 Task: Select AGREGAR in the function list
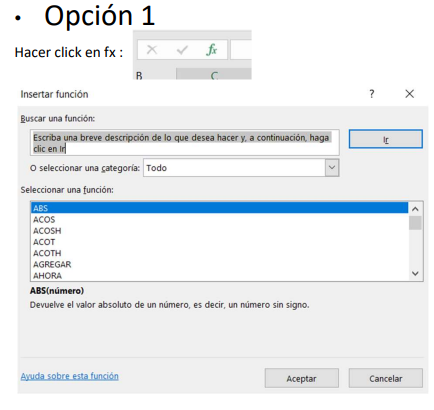coord(219,265)
